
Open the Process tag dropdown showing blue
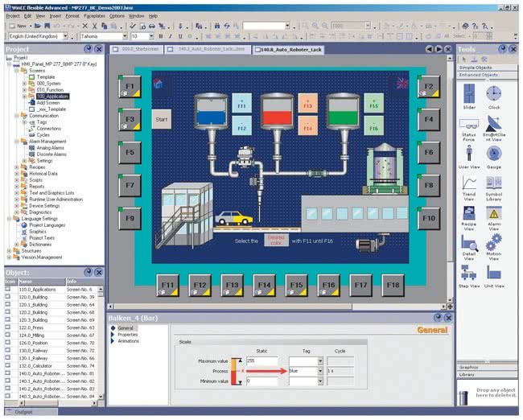tap(320, 372)
